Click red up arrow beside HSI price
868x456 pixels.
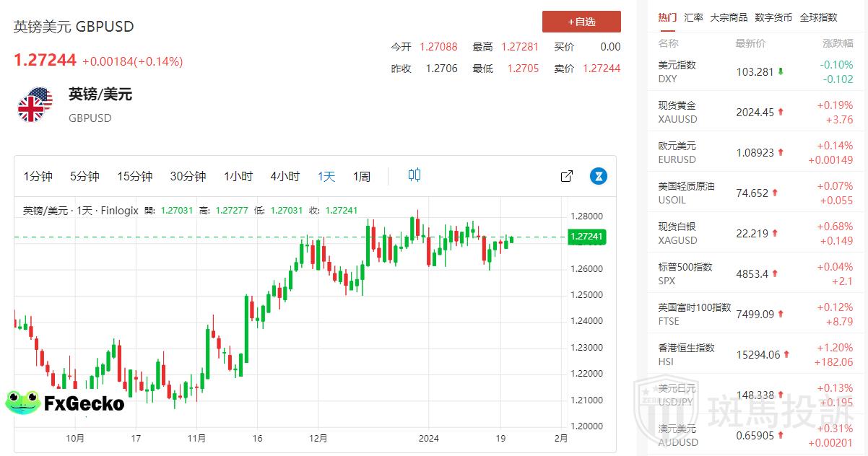(x=786, y=355)
